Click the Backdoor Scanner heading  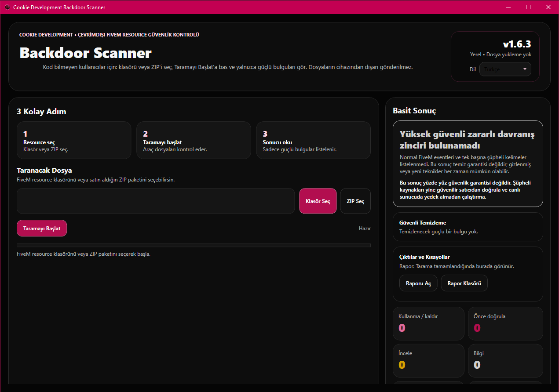pos(85,53)
